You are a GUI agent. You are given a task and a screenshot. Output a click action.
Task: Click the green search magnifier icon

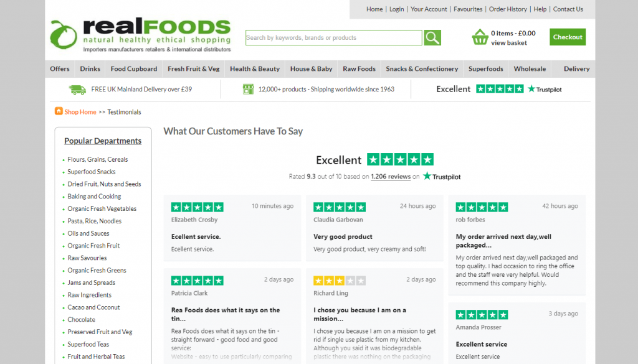[x=432, y=37]
